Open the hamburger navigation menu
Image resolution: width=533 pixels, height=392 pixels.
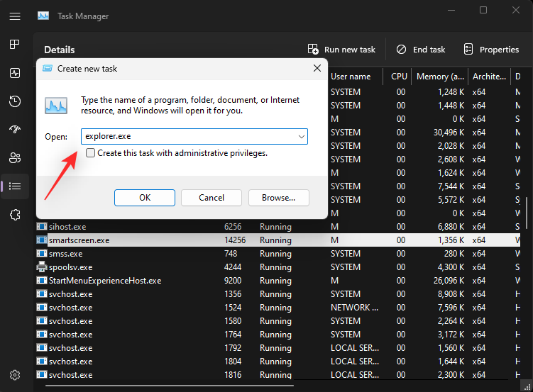click(15, 16)
